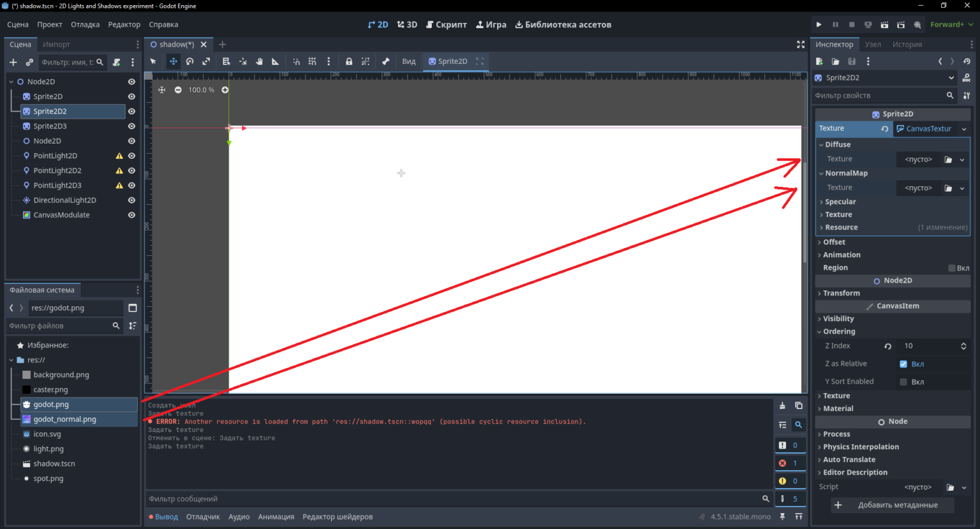980x529 pixels.
Task: Run the project with the play button
Action: [819, 24]
